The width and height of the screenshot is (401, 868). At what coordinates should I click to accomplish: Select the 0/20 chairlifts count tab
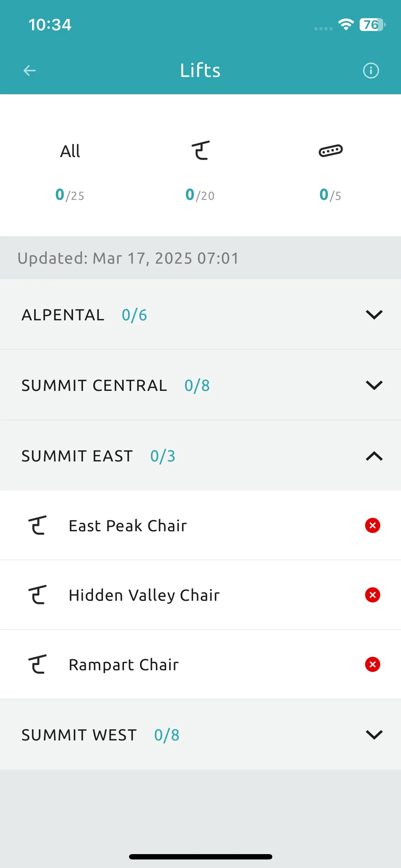pyautogui.click(x=200, y=195)
